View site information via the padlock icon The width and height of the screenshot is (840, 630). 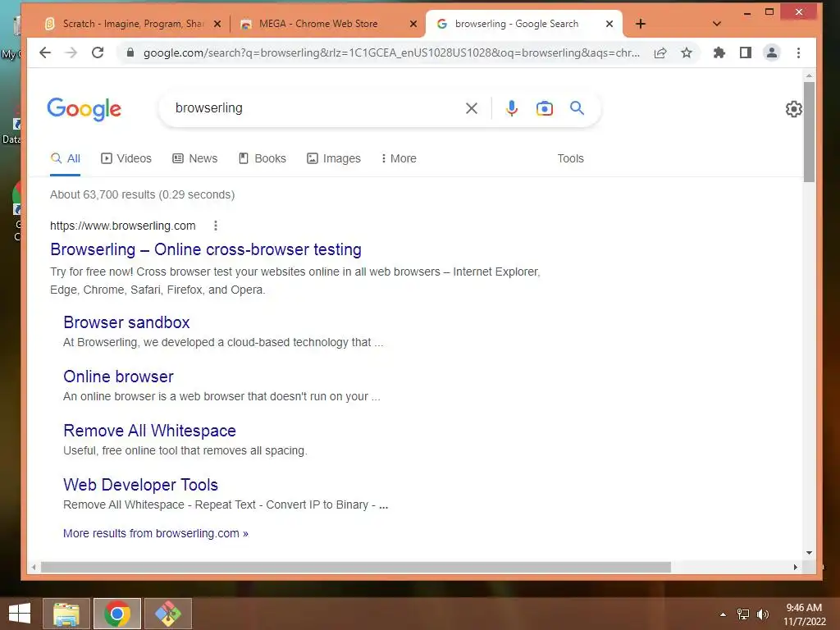pos(130,52)
